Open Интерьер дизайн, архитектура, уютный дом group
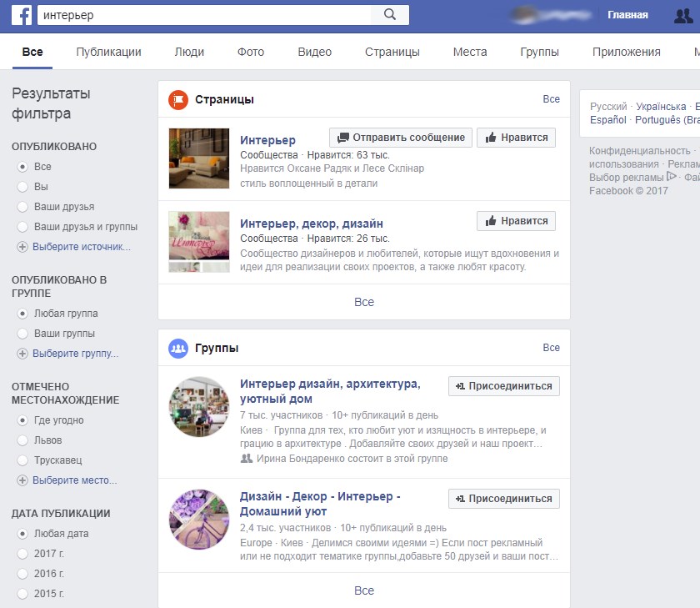The image size is (700, 608). 330,391
